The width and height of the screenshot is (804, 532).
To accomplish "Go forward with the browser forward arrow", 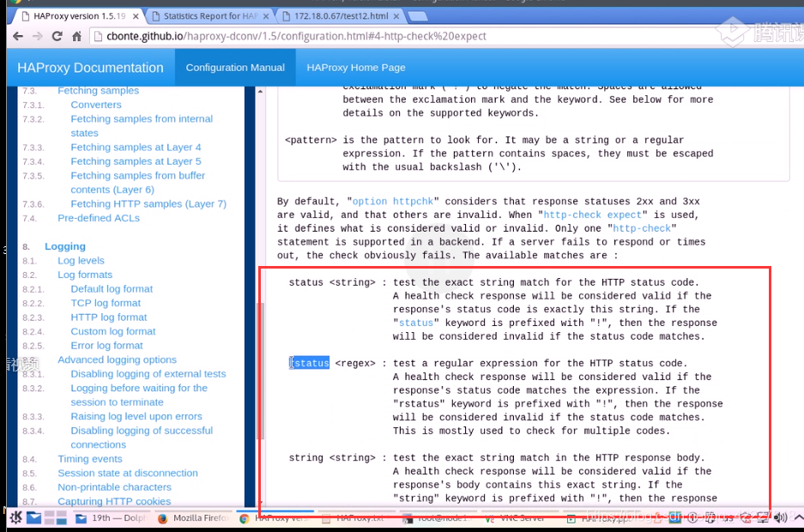I will point(38,36).
